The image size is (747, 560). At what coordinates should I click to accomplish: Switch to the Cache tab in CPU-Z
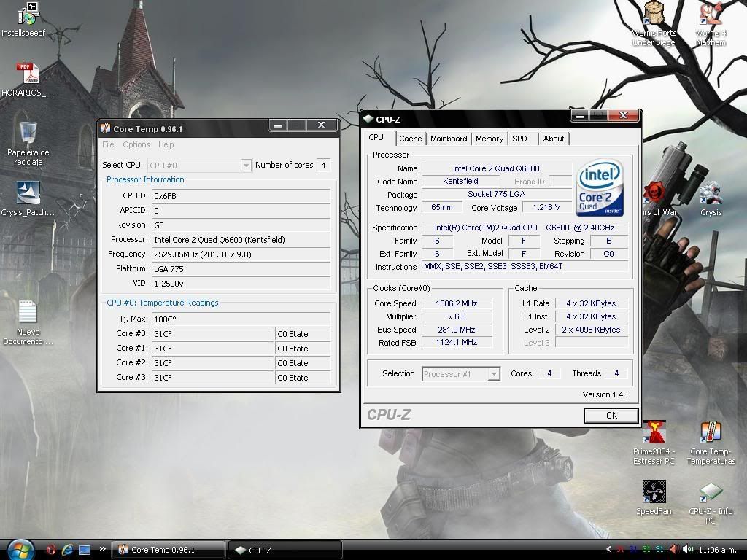[x=410, y=139]
